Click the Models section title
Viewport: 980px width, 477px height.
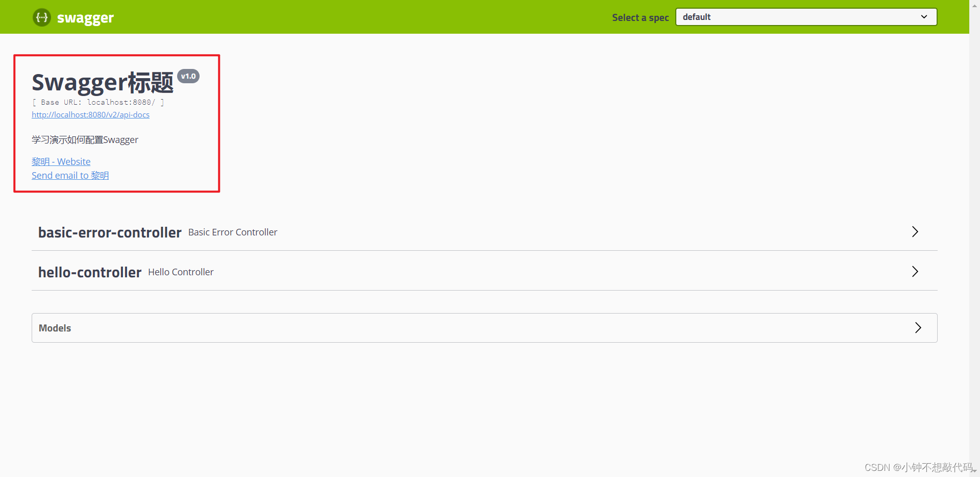click(55, 328)
